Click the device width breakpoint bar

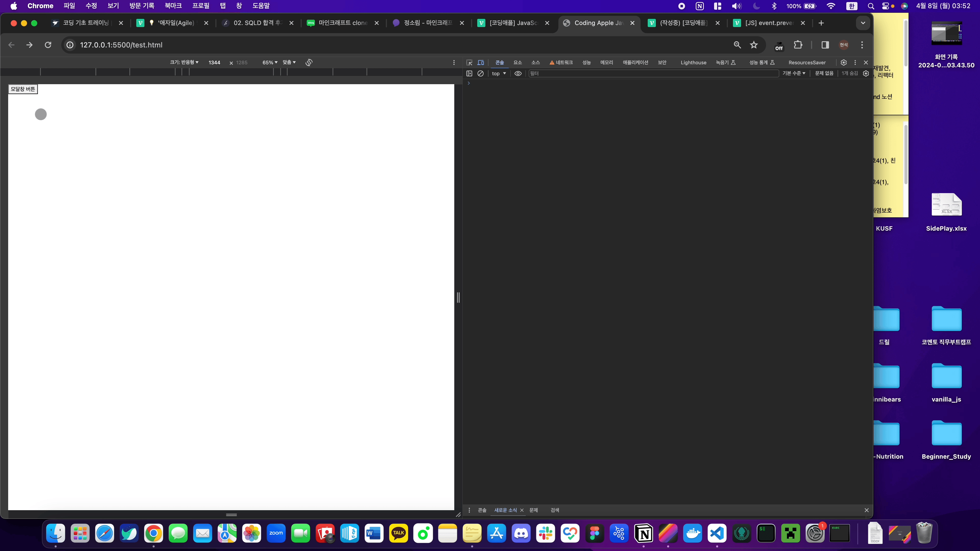coord(231,72)
